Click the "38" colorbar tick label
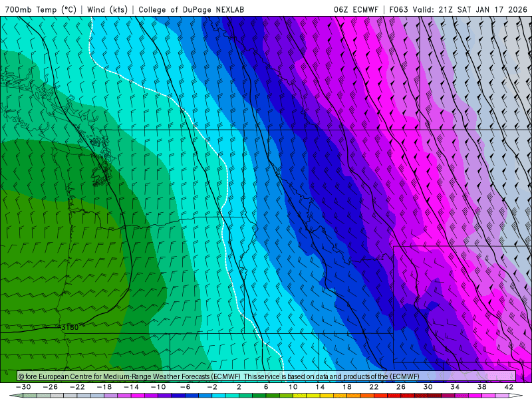The height and width of the screenshot is (399, 532). tap(481, 387)
